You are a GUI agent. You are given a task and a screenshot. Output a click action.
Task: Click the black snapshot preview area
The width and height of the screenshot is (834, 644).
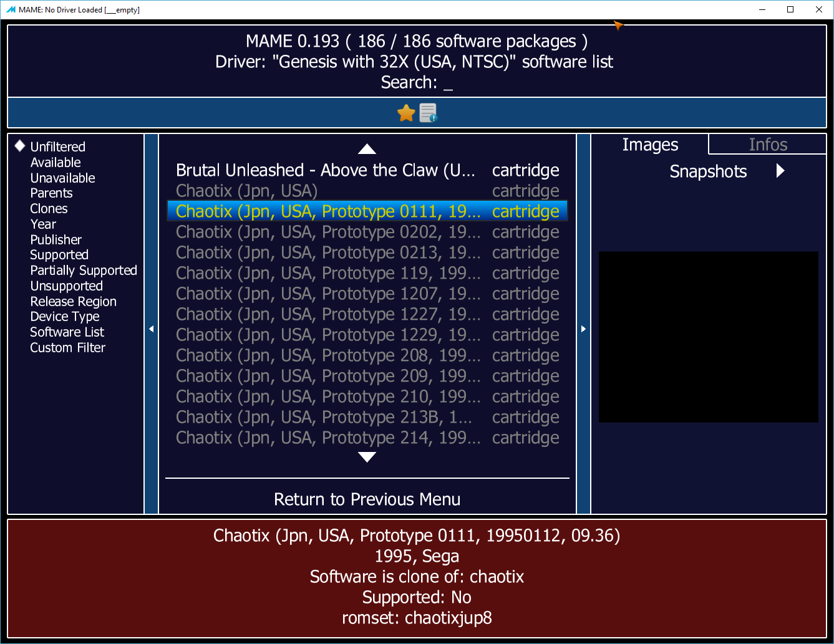click(708, 337)
